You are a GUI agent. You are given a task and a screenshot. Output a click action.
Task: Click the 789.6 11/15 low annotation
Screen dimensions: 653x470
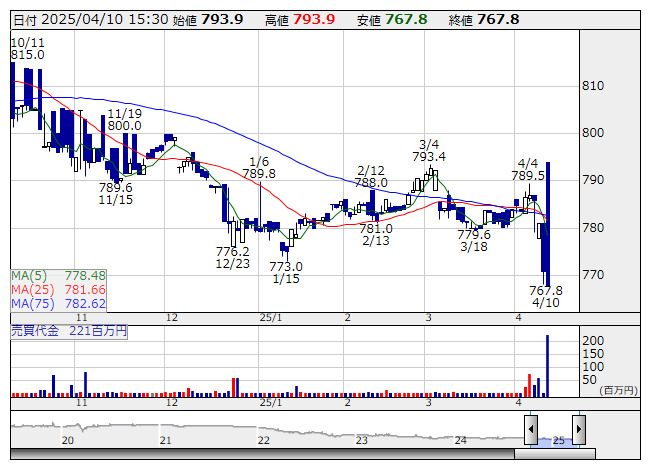(x=116, y=194)
